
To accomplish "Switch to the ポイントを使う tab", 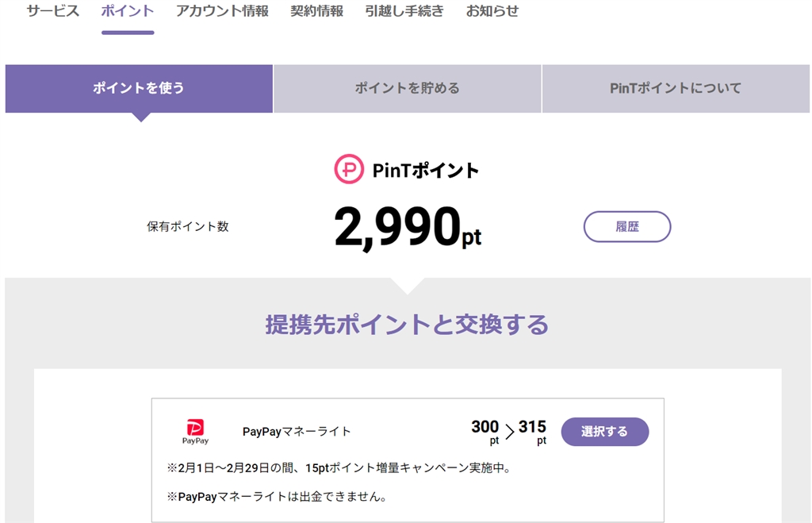I will (139, 88).
